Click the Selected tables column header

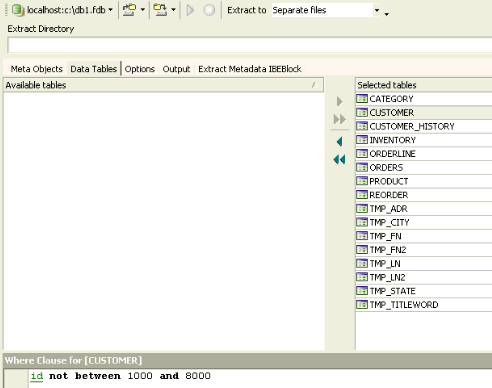point(424,85)
